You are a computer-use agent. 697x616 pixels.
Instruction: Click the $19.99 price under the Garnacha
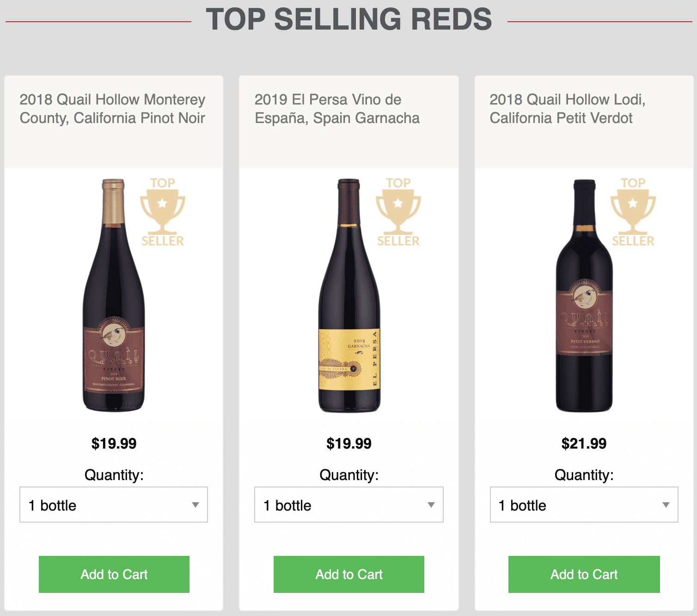click(x=348, y=443)
